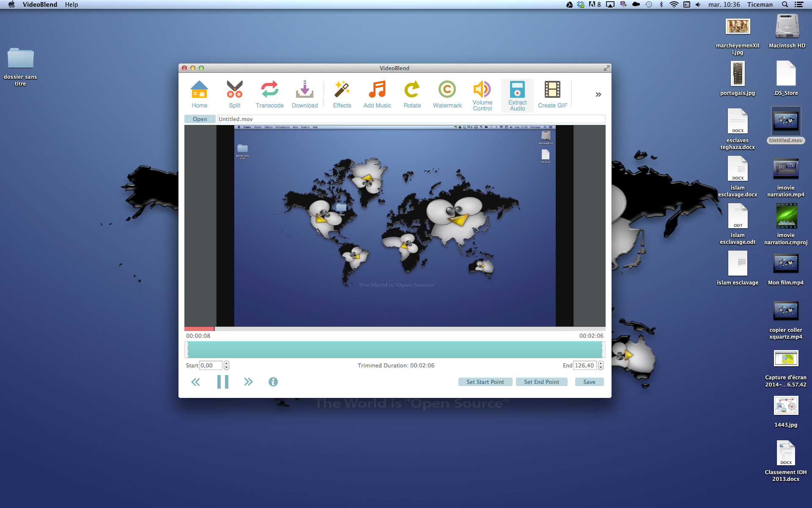Fast forward with the double right arrows

coord(248,382)
